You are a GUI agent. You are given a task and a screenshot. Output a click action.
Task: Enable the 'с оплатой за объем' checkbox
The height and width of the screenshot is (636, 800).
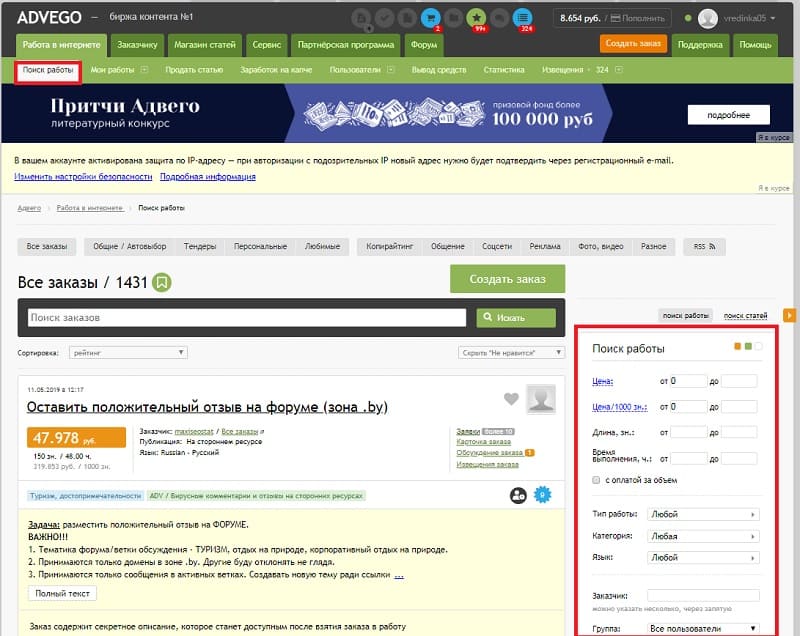tap(596, 480)
